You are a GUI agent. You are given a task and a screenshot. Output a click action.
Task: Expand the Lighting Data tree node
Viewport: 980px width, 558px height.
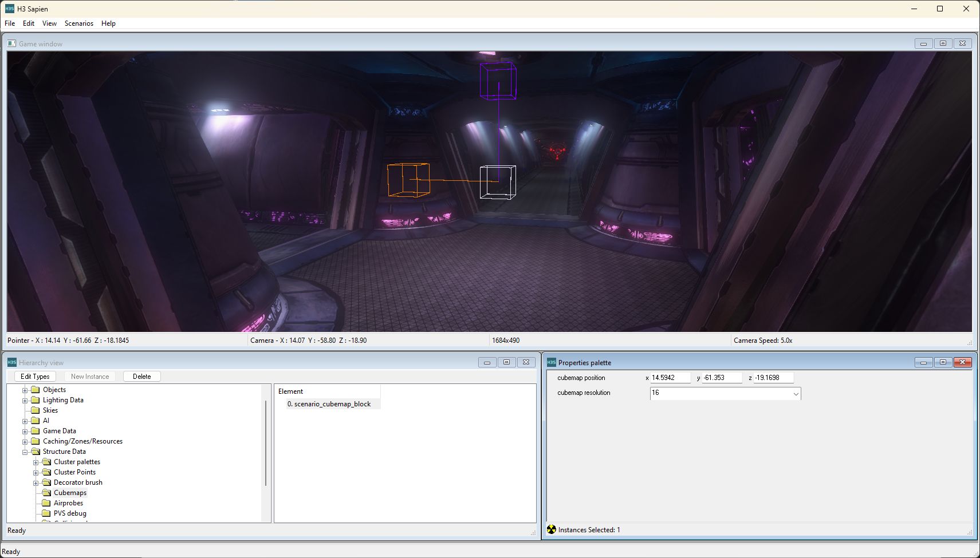pyautogui.click(x=25, y=401)
